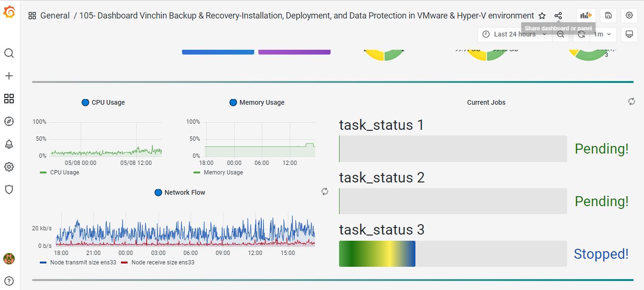Toggle CPU Usage legend series

64,172
